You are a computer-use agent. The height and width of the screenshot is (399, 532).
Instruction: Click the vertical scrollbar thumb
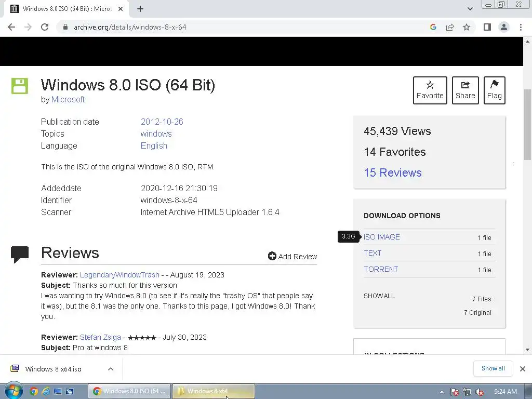pos(528,124)
